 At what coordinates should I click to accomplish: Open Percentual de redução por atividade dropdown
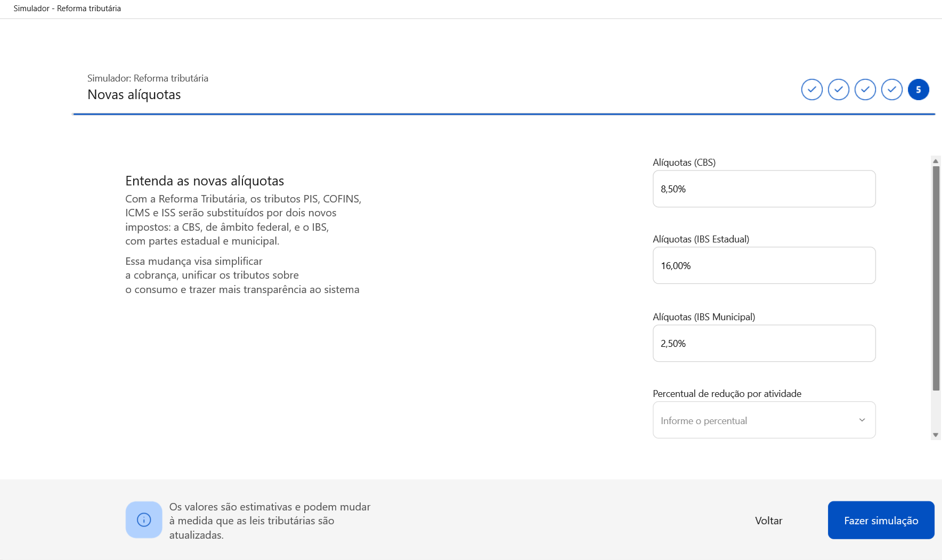[764, 420]
